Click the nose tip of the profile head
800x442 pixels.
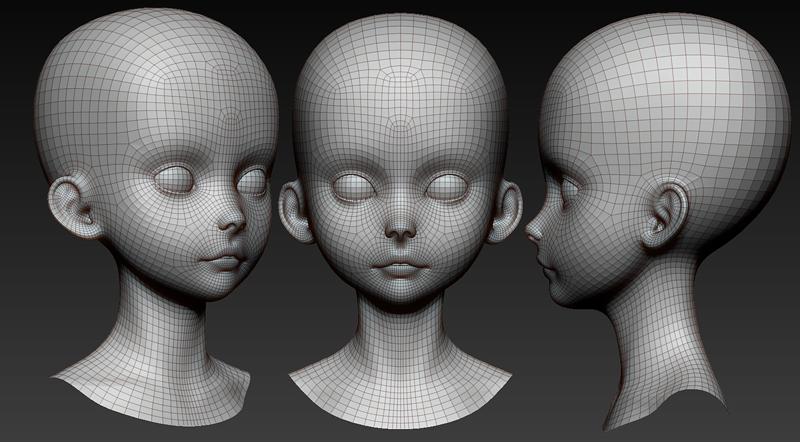(x=531, y=230)
